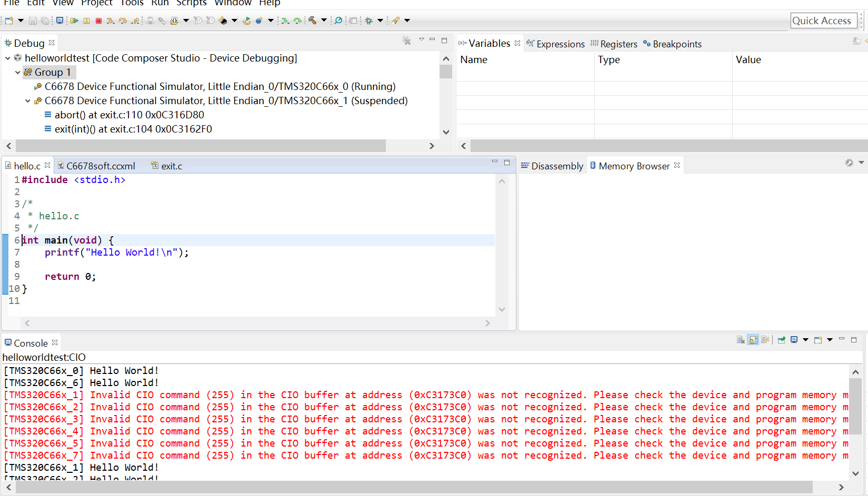Click in the Quick Access field

pos(824,21)
